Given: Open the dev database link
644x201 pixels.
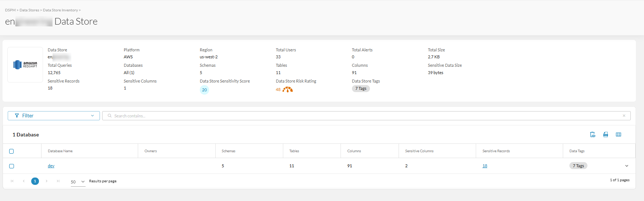Looking at the screenshot, I should click(51, 166).
